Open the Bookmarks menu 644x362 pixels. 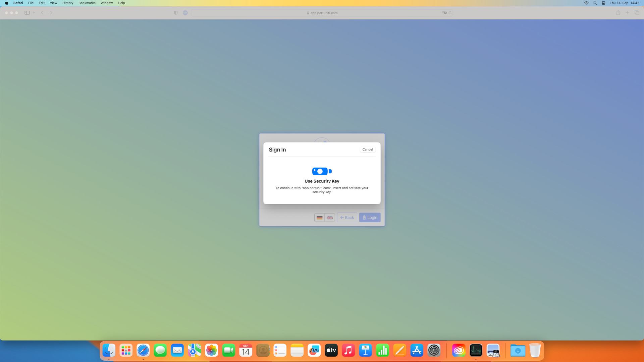pos(87,3)
